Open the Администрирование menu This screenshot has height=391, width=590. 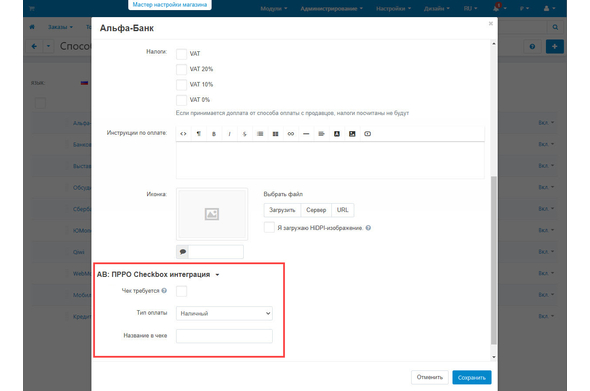331,8
